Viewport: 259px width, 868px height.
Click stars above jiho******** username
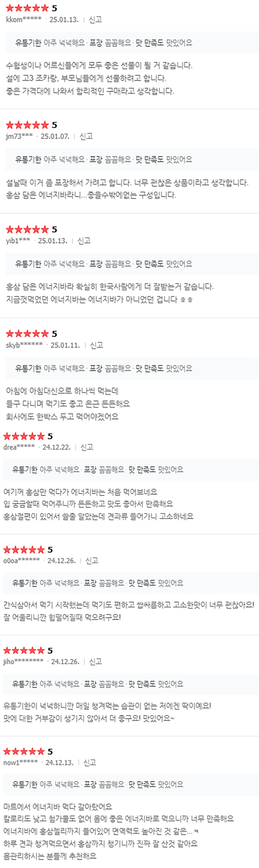click(x=24, y=651)
